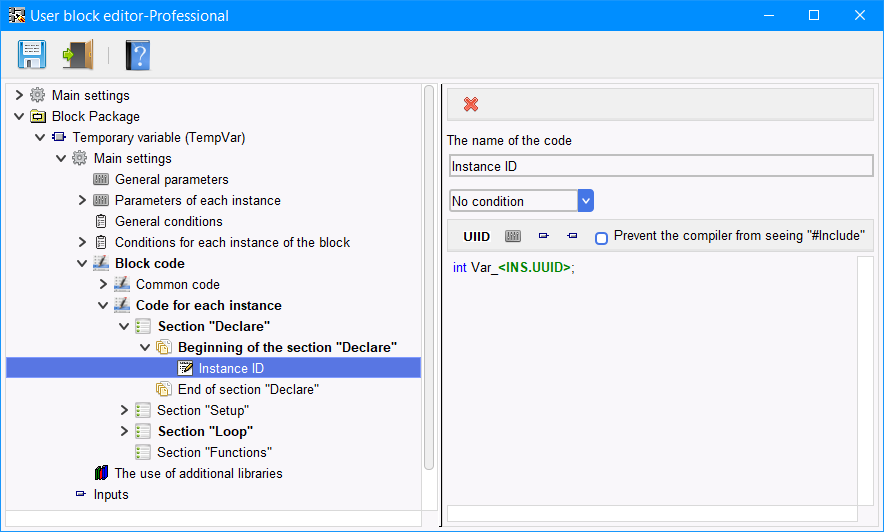
Task: Delete code using the red X icon
Action: tap(471, 104)
